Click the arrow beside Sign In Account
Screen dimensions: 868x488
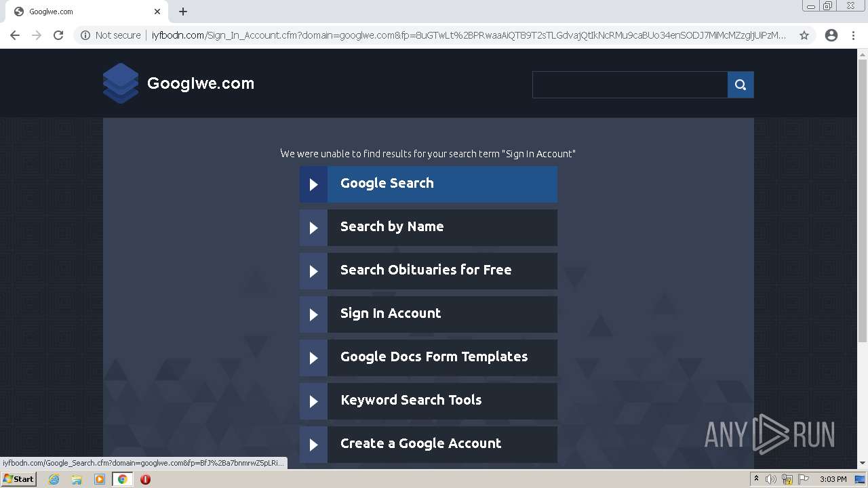pos(313,314)
